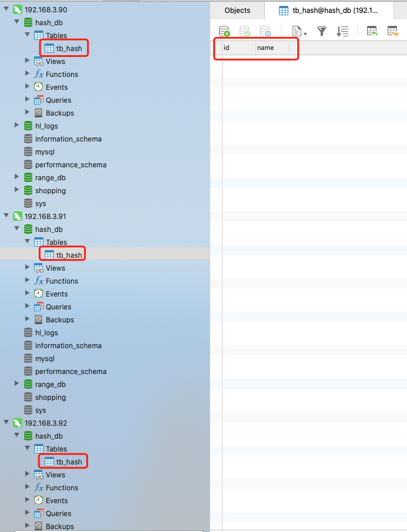
Task: Select the tb_hash@hash_db tab
Action: click(335, 11)
